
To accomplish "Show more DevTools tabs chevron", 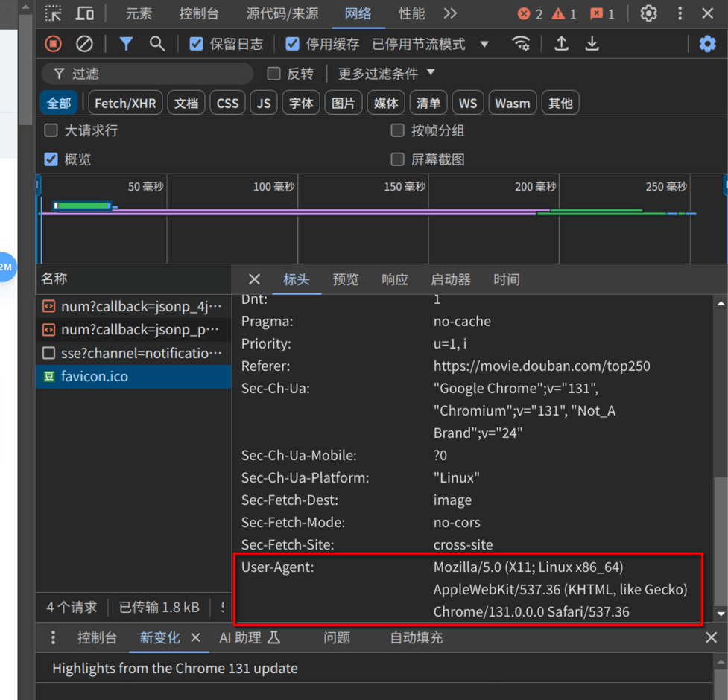I will coord(450,13).
